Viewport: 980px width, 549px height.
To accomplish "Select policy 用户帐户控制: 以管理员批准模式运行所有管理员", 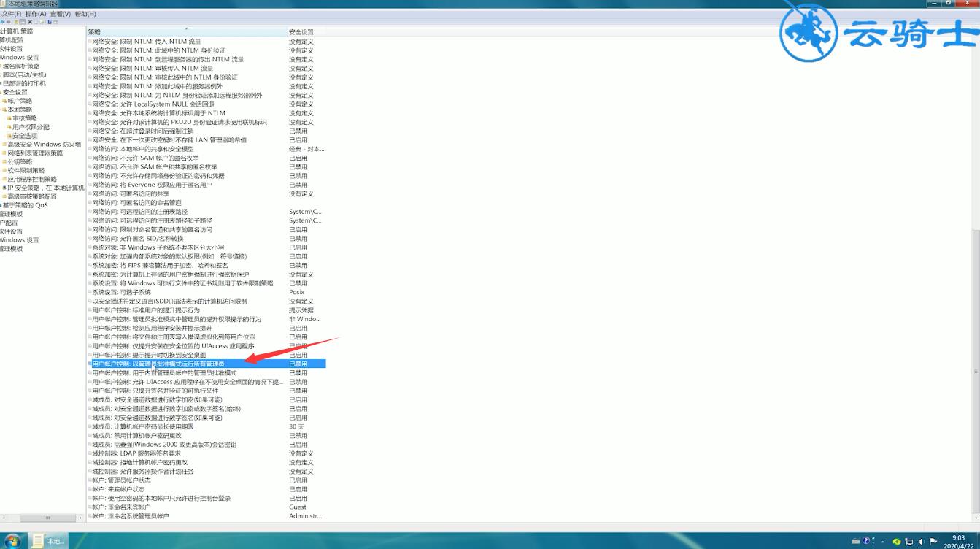I will point(207,364).
